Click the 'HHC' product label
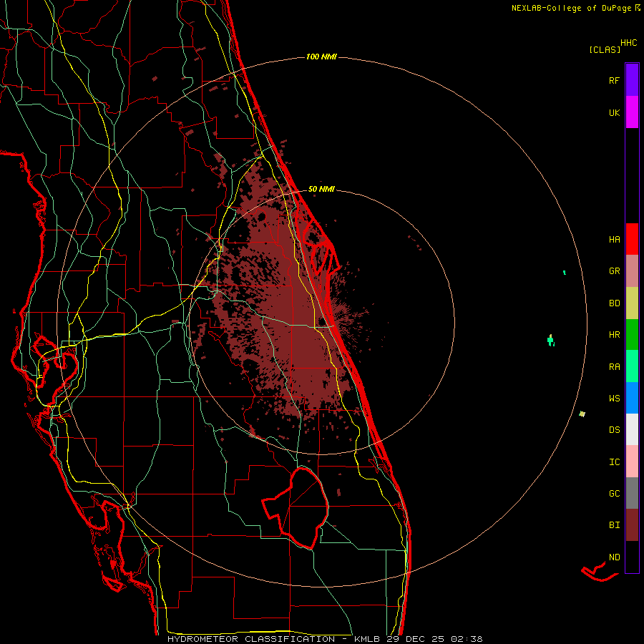 629,43
